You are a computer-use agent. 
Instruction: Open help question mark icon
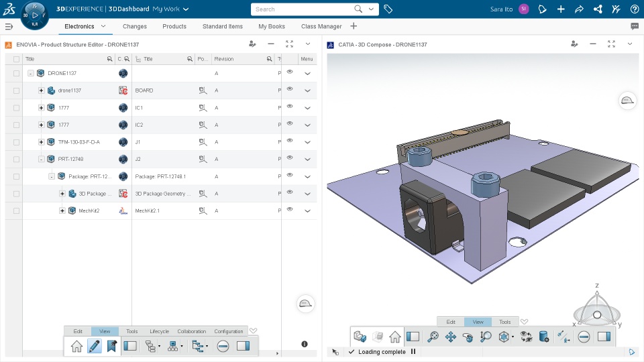pyautogui.click(x=635, y=9)
